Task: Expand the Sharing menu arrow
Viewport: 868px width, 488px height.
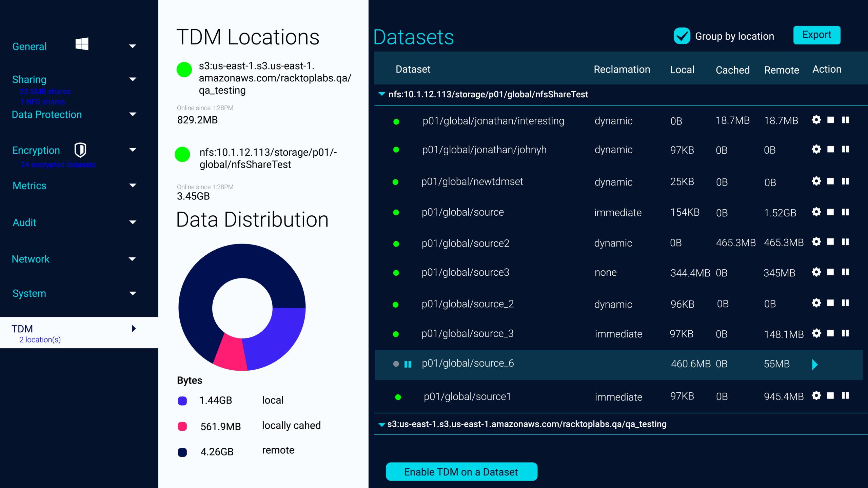Action: [x=133, y=79]
